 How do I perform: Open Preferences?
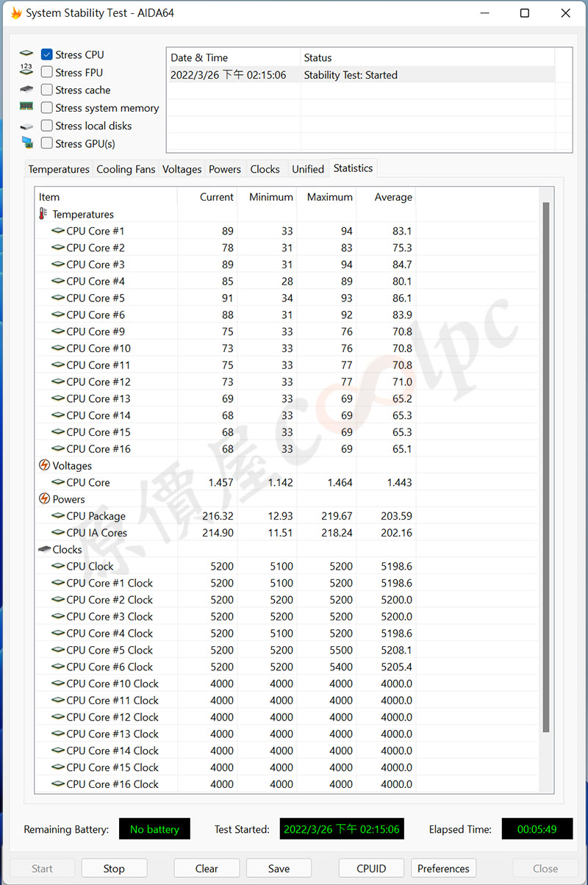point(443,868)
